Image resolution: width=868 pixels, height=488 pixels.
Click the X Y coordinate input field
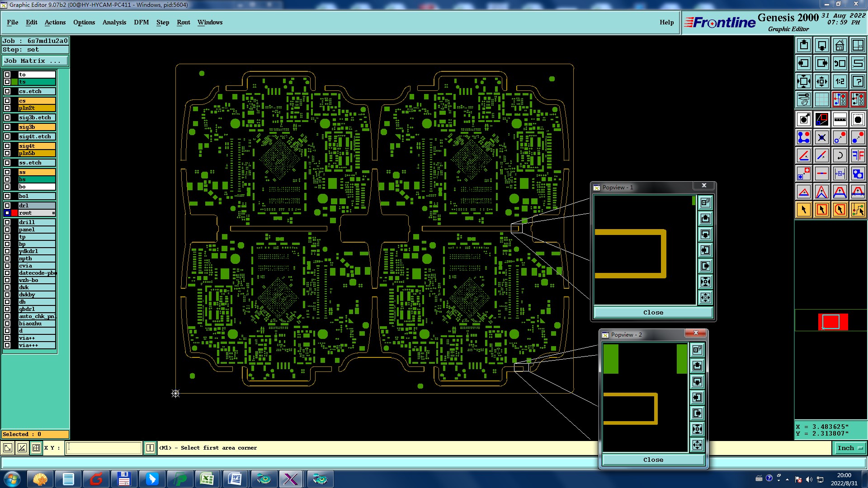click(104, 448)
